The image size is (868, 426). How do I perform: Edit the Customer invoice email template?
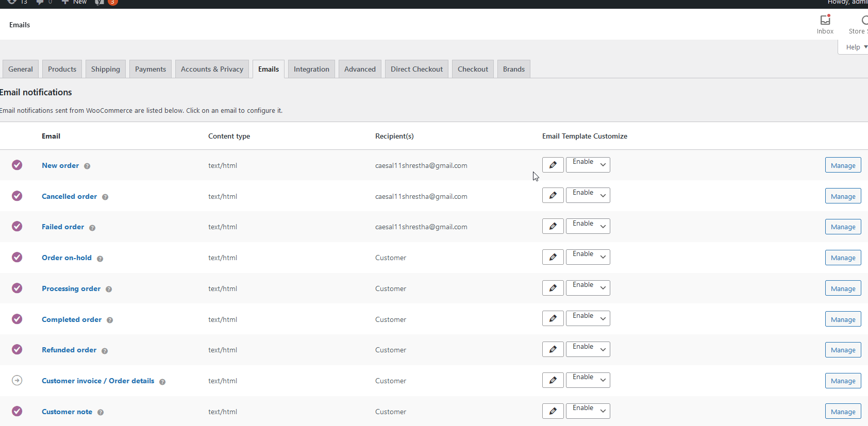(553, 380)
